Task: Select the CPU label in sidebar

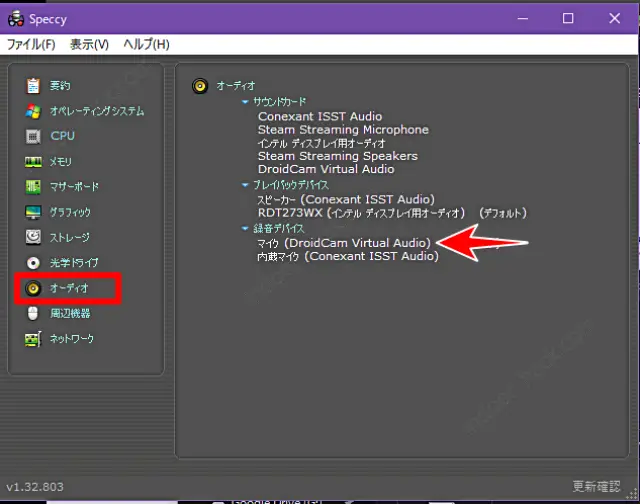Action: (62, 135)
